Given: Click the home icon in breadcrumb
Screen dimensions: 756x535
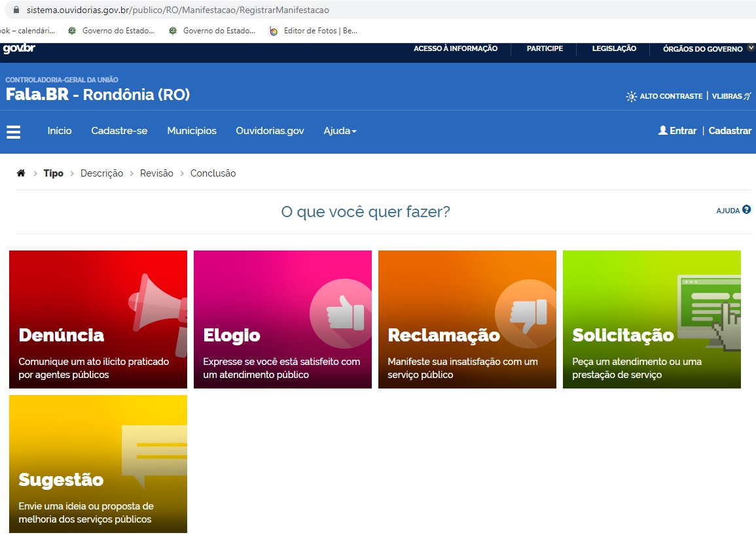Looking at the screenshot, I should 21,173.
